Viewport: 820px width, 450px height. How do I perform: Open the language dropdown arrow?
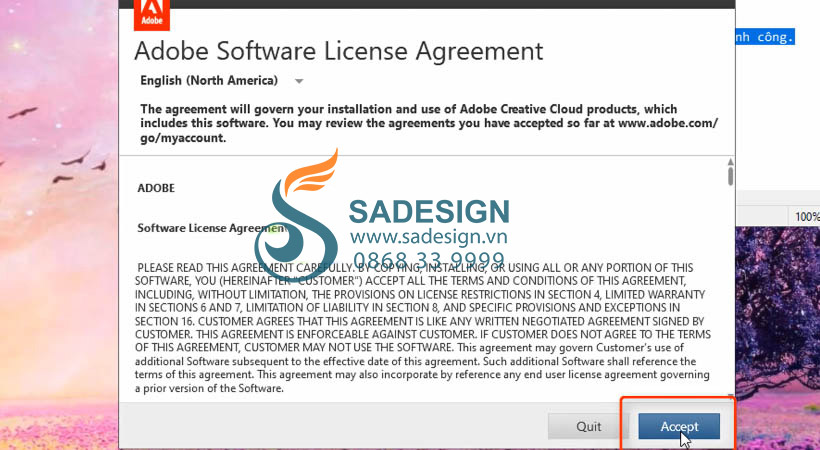tap(299, 81)
